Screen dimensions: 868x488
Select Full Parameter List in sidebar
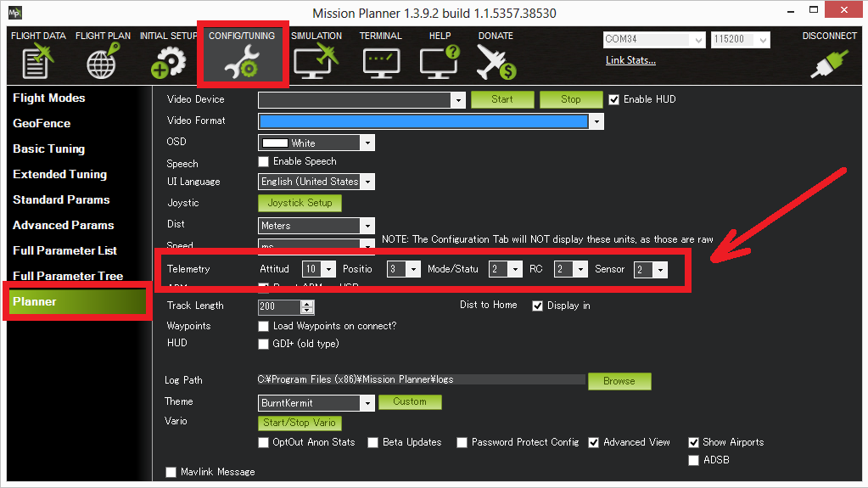coord(65,250)
